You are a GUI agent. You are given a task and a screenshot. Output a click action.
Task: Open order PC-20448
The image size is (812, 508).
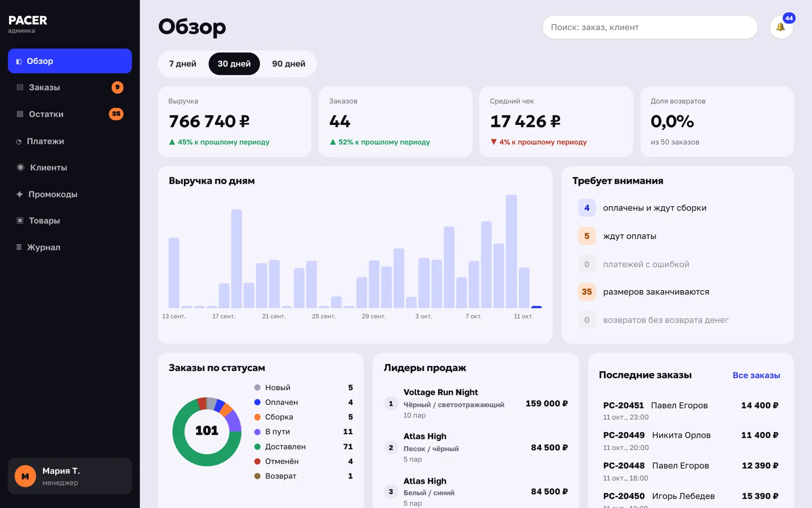(x=691, y=471)
